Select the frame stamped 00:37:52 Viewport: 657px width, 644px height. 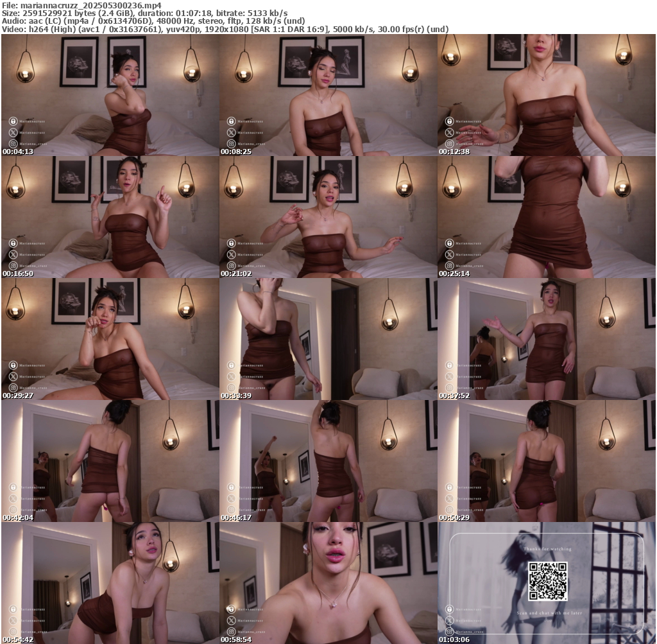click(546, 339)
